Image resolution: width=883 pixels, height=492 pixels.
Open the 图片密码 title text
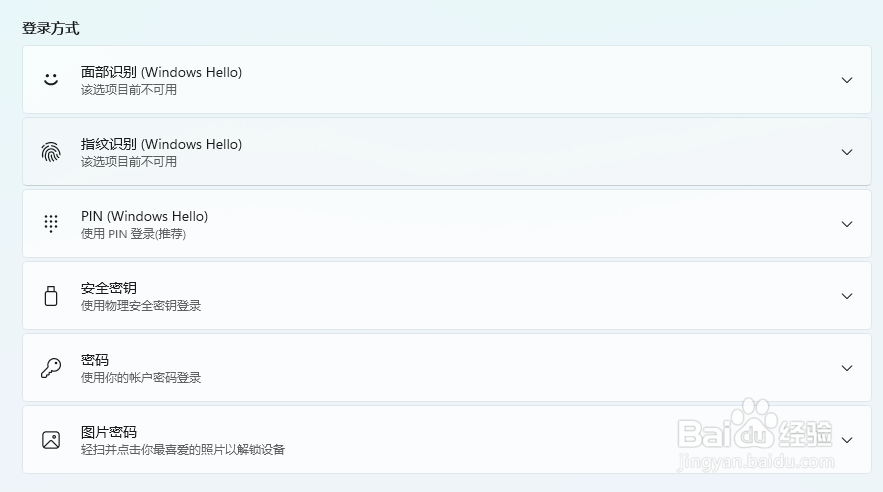click(109, 432)
